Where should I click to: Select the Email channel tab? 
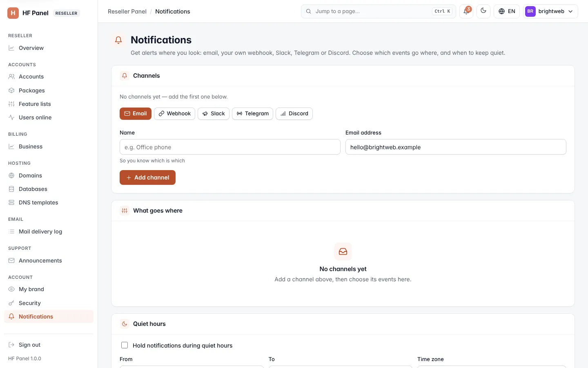pos(136,114)
